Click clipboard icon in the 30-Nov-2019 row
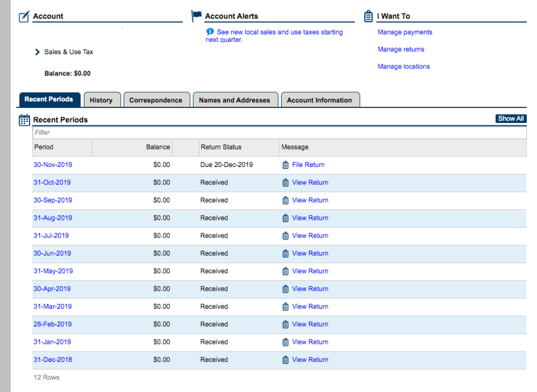The width and height of the screenshot is (537, 392). point(285,165)
